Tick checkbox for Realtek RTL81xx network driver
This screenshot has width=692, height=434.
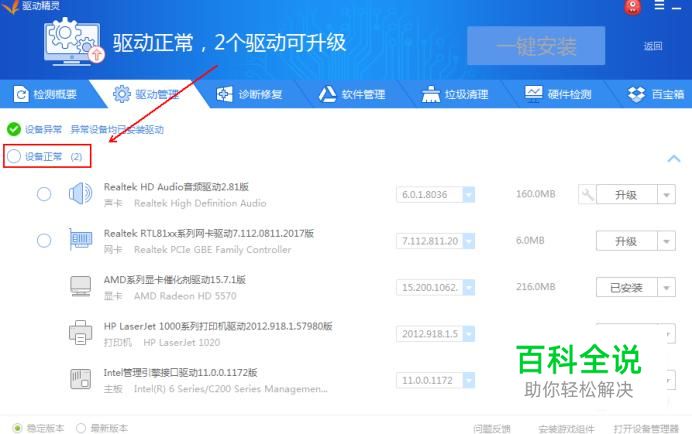click(44, 241)
